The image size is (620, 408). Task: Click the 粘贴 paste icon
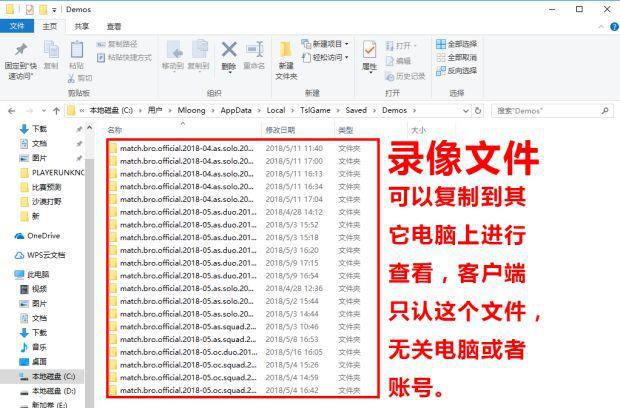[x=76, y=55]
